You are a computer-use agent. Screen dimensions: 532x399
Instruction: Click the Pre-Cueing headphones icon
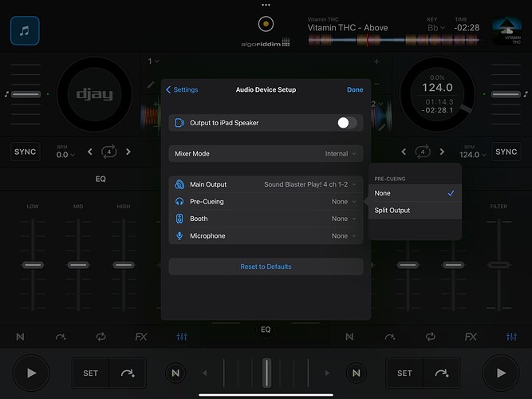179,202
